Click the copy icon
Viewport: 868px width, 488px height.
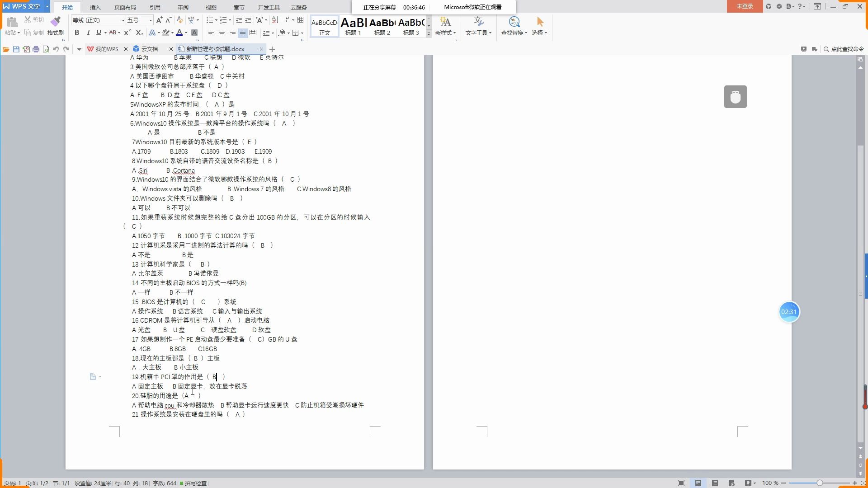pyautogui.click(x=28, y=33)
